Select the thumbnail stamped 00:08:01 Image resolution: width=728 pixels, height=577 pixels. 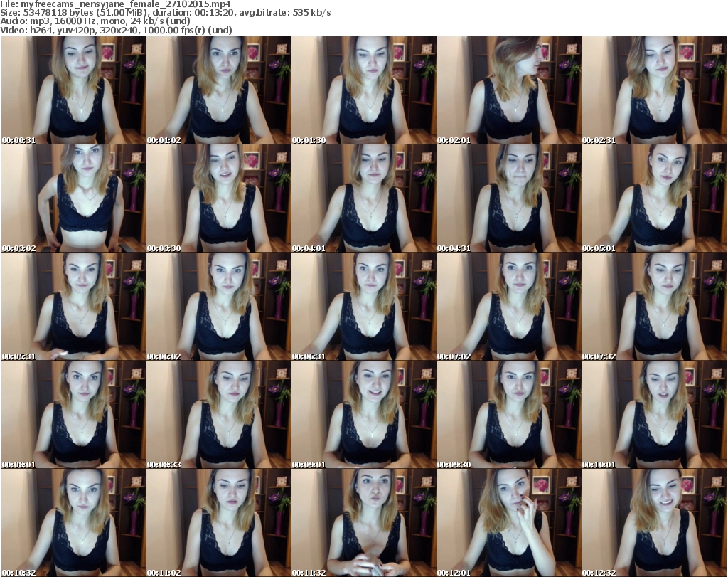coord(74,415)
